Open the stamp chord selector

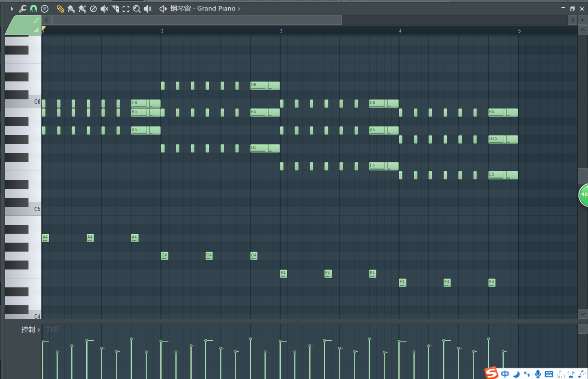45,9
